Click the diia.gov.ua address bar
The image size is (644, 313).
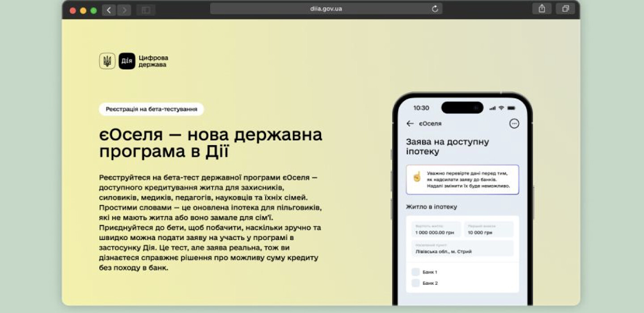pos(326,8)
